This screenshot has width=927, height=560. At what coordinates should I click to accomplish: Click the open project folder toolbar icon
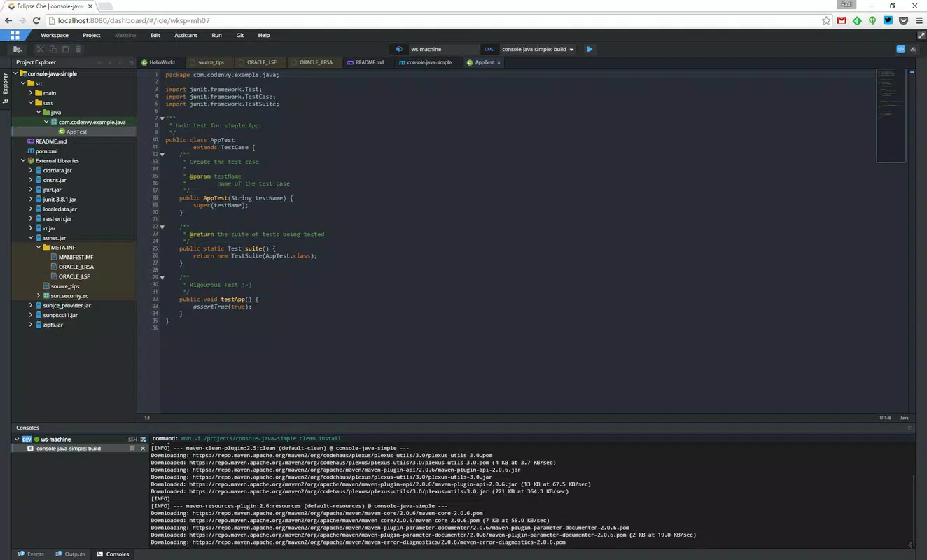point(18,49)
